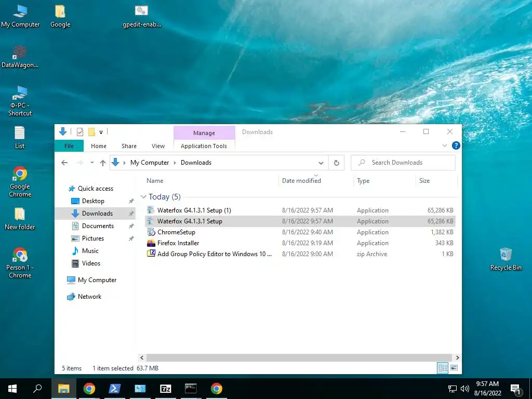Viewport: 532px width, 399px height.
Task: Select the Φ-PC Shortcut desktop icon
Action: 20,101
